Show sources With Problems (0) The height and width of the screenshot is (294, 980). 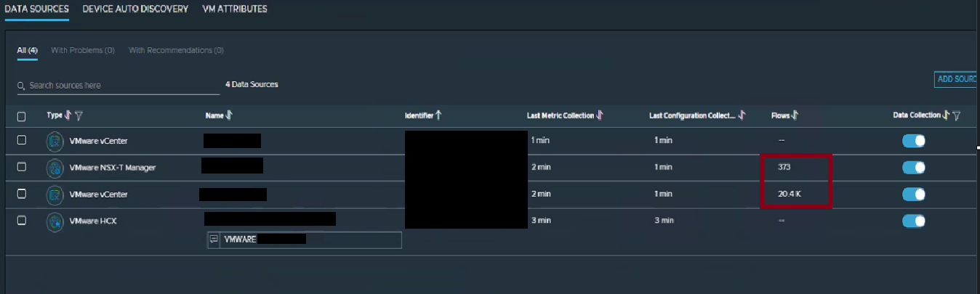click(x=83, y=50)
